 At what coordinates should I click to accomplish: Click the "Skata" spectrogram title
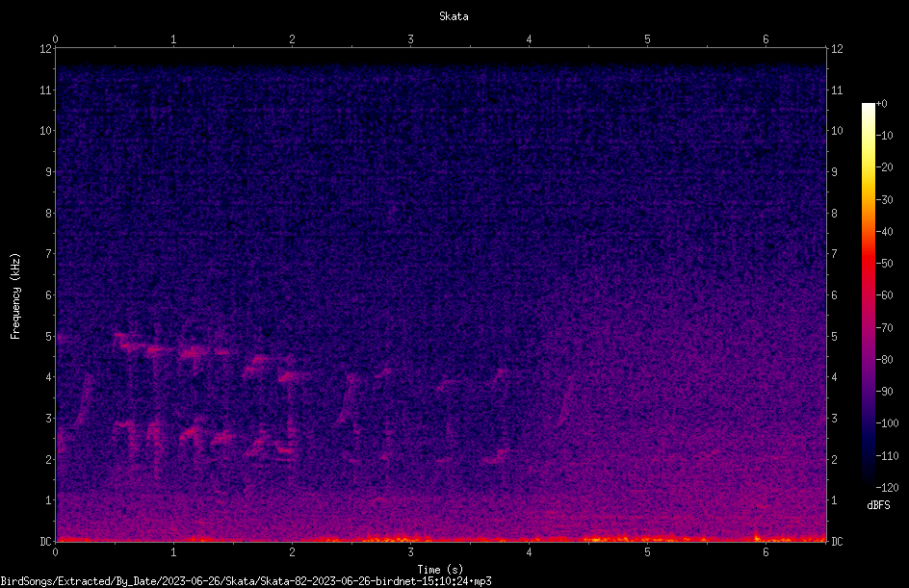pos(454,16)
